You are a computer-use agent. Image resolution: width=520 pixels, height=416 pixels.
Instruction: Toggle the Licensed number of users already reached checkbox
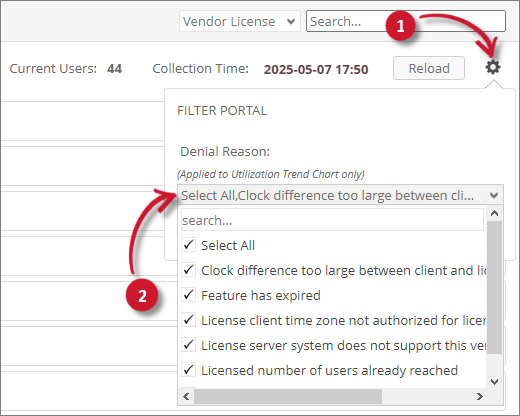coord(188,370)
